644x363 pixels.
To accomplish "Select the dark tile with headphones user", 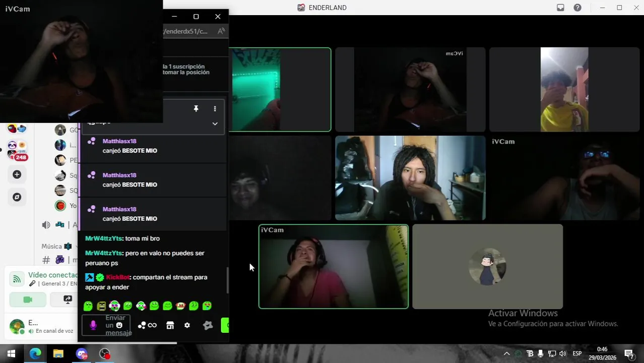I will (280, 178).
